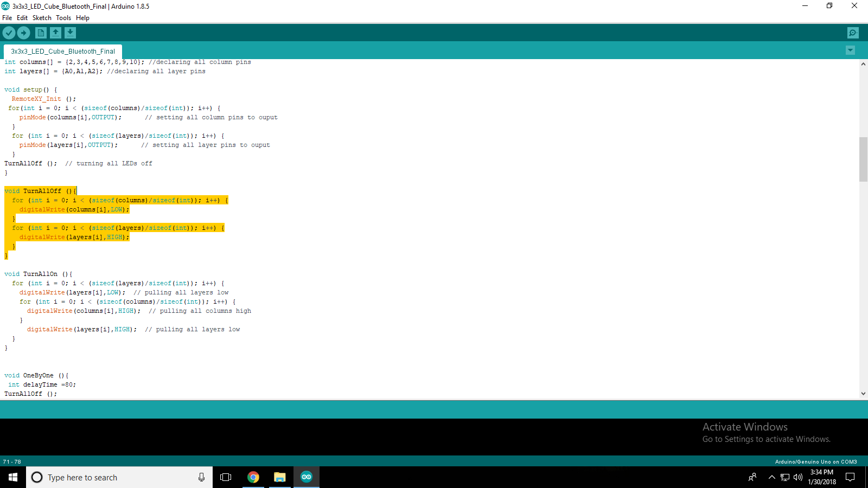Click the Arduino icon on the taskbar
This screenshot has height=488, width=868.
(x=307, y=477)
